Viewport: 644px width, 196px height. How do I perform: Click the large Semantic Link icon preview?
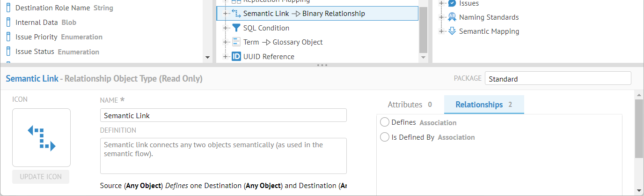click(41, 137)
